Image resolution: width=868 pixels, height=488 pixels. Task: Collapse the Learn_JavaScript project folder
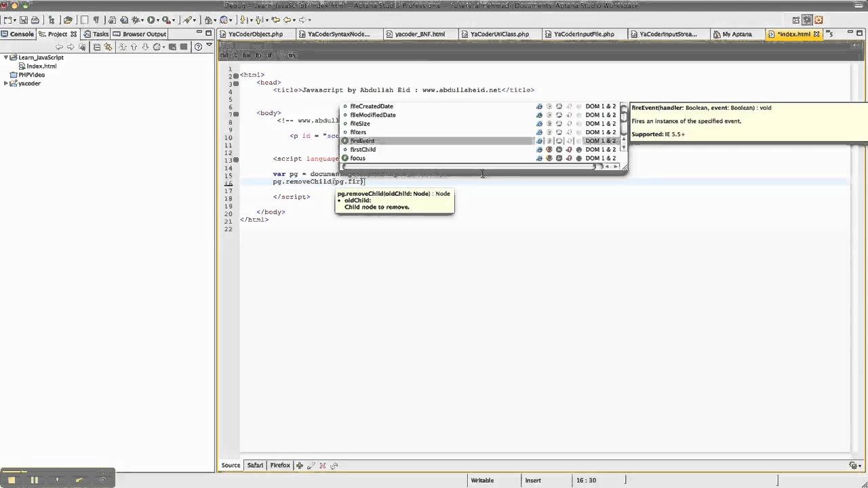[6, 58]
